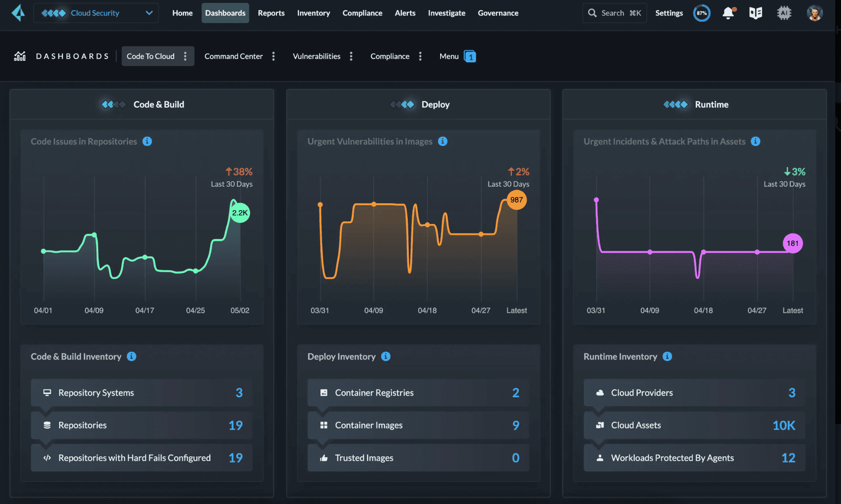Open the Reports section

tap(271, 13)
